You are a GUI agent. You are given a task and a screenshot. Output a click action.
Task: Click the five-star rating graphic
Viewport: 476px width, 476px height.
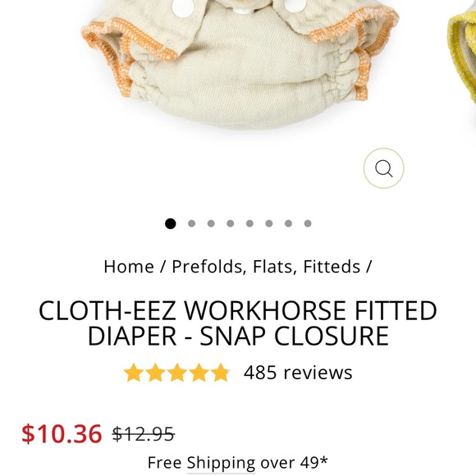point(176,372)
